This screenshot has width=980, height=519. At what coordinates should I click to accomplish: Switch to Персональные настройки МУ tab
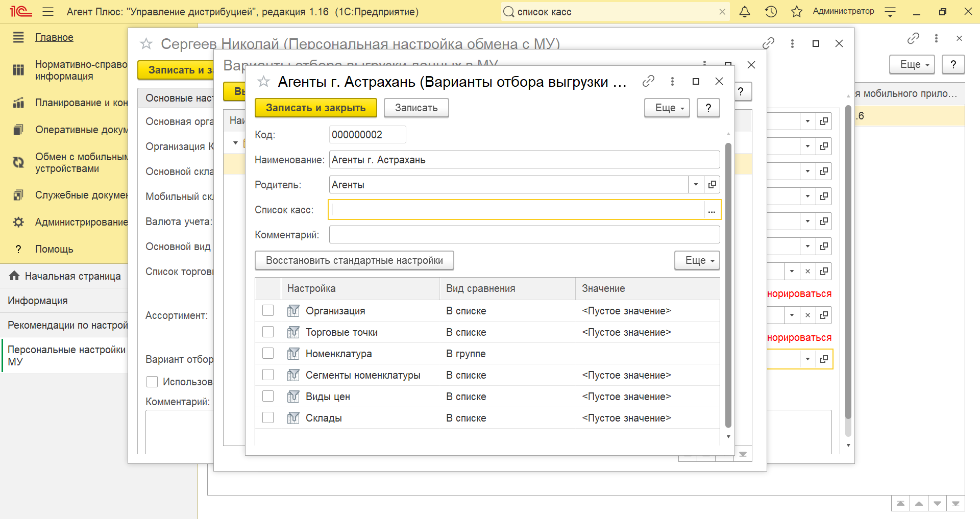point(64,356)
